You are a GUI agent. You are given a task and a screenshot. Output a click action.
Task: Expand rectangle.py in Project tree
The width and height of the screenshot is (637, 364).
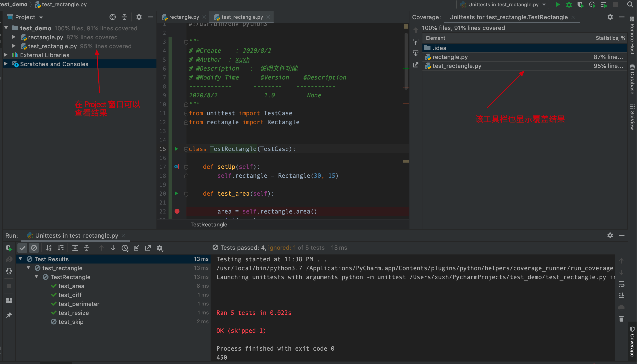tap(14, 37)
